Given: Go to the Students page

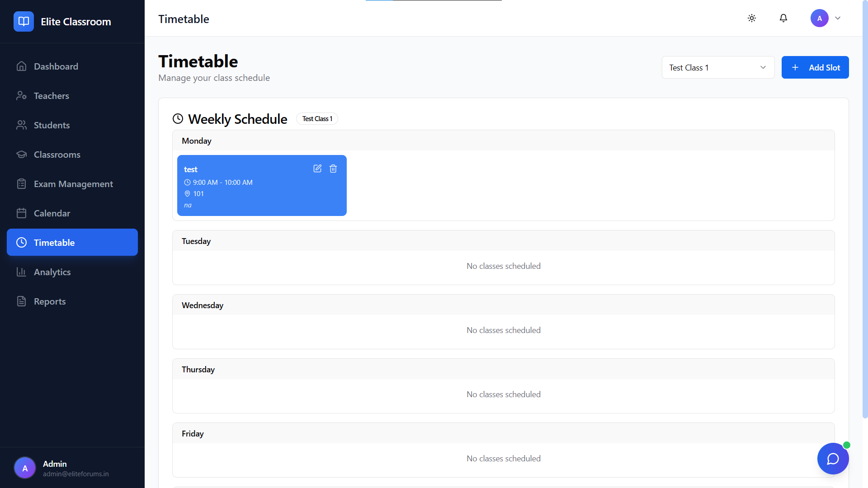Looking at the screenshot, I should click(52, 125).
